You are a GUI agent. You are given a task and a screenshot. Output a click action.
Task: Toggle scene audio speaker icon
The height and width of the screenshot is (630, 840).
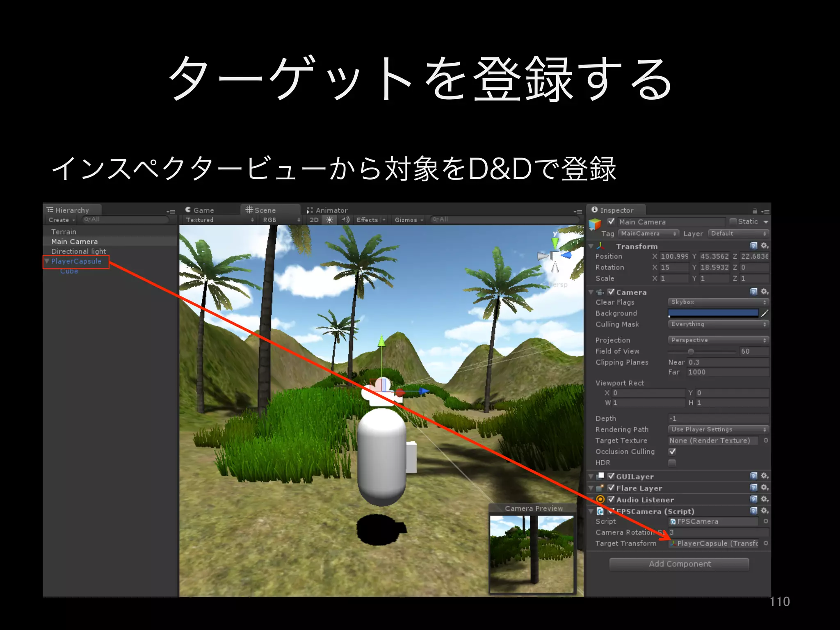tap(345, 220)
